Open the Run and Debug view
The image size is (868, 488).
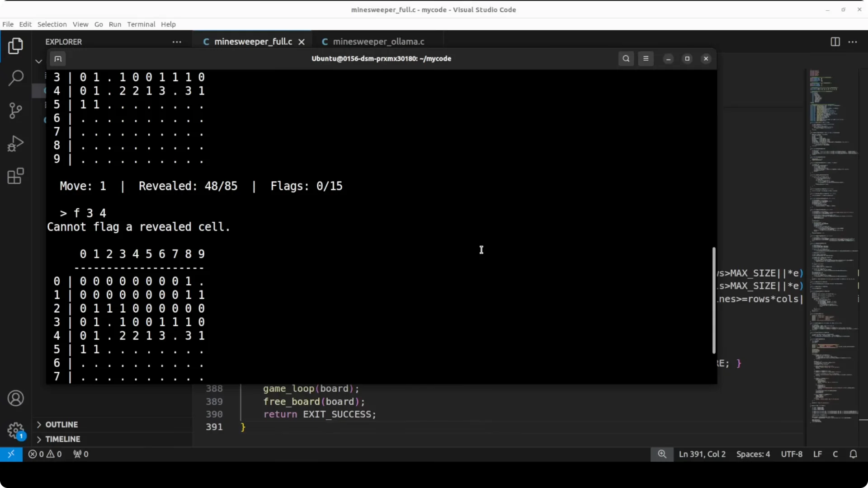[x=16, y=144]
